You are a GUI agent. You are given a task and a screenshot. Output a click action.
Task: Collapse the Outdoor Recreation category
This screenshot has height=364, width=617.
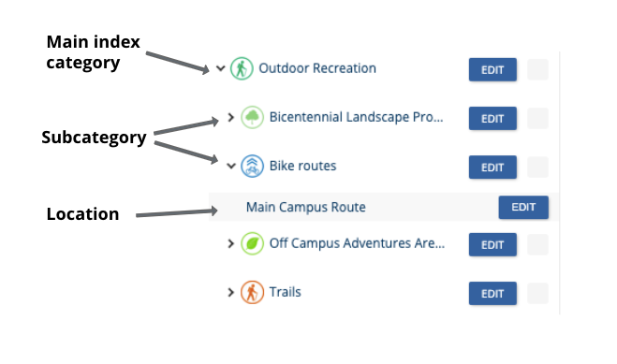220,68
